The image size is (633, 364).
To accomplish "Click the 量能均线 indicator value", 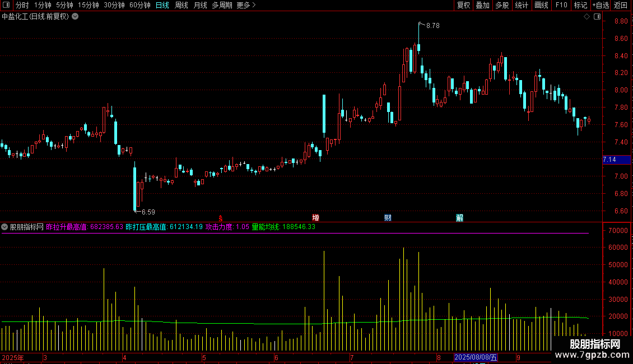I will tap(283, 227).
